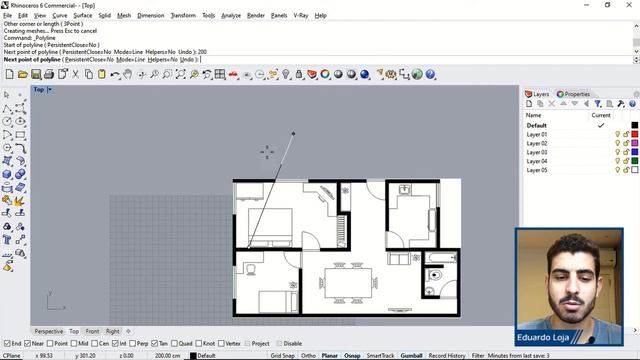Select the Pan hand tool
The image size is (640, 360).
[x=128, y=74]
